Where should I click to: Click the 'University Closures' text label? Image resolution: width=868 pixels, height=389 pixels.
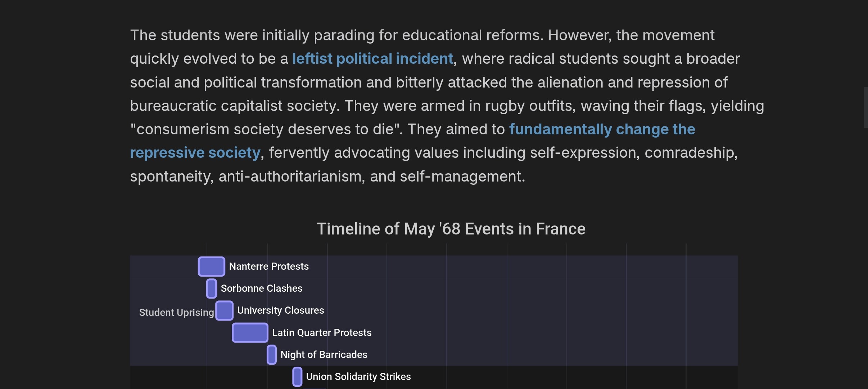[x=281, y=310]
